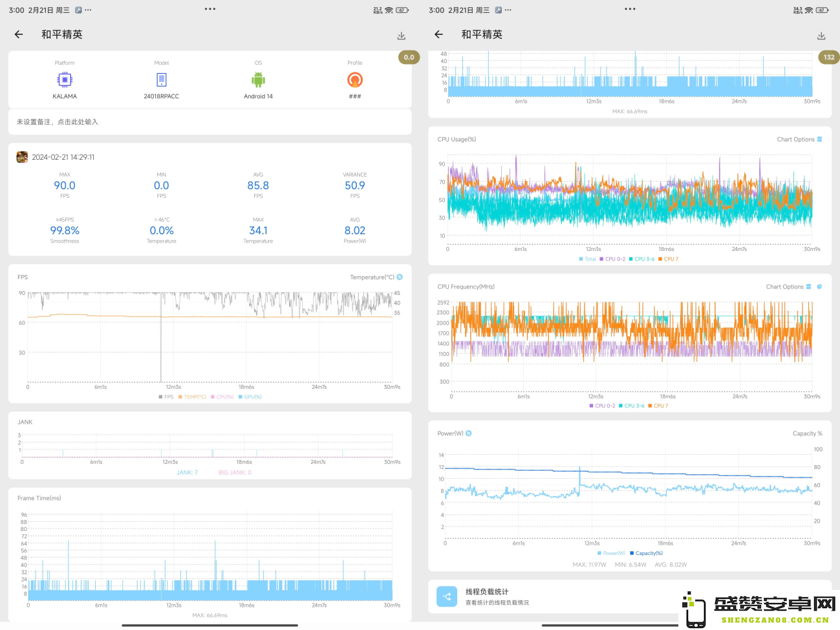Tap the pie icon next to CPU Frequency options
This screenshot has width=840, height=630.
tap(819, 287)
